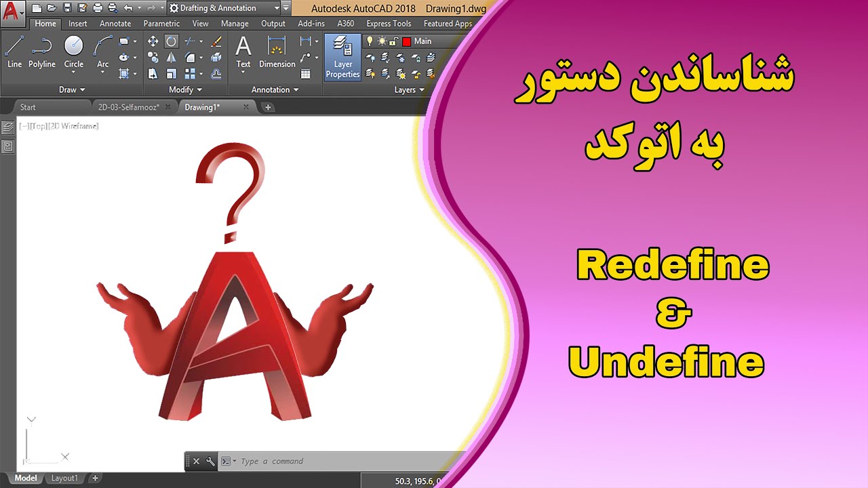This screenshot has width=868, height=488.
Task: Open the Insert ribbon tab
Action: point(78,23)
